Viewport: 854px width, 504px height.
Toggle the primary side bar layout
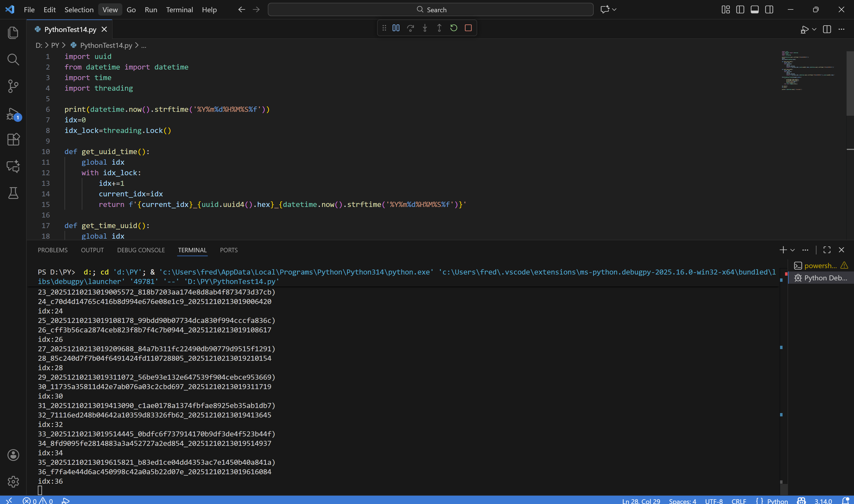740,9
